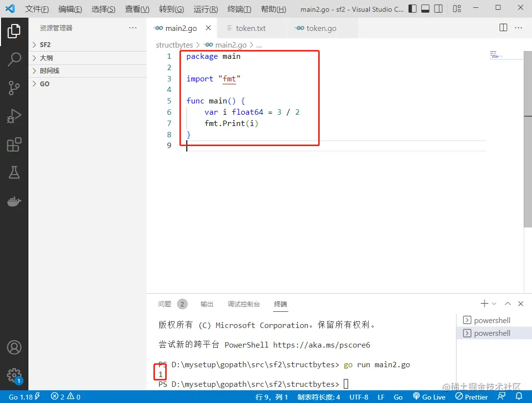Expand the SF2 folder section
Screen dimensions: 532x403
(88, 45)
